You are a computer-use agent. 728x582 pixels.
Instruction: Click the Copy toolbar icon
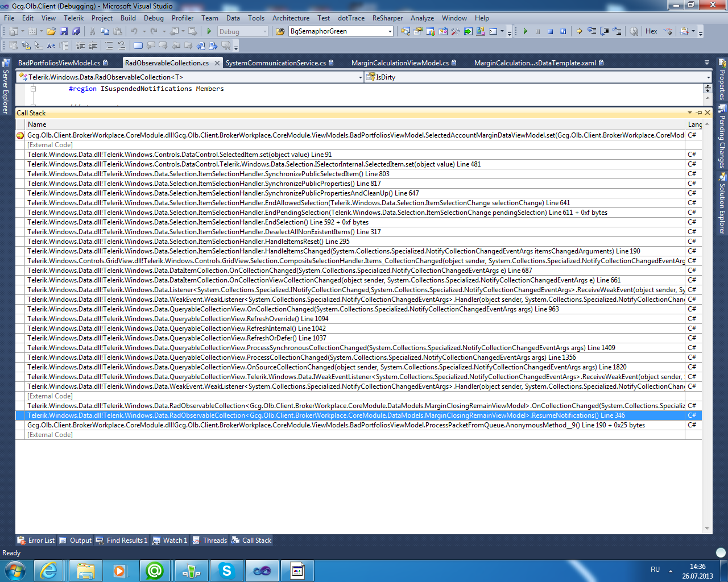tap(105, 32)
